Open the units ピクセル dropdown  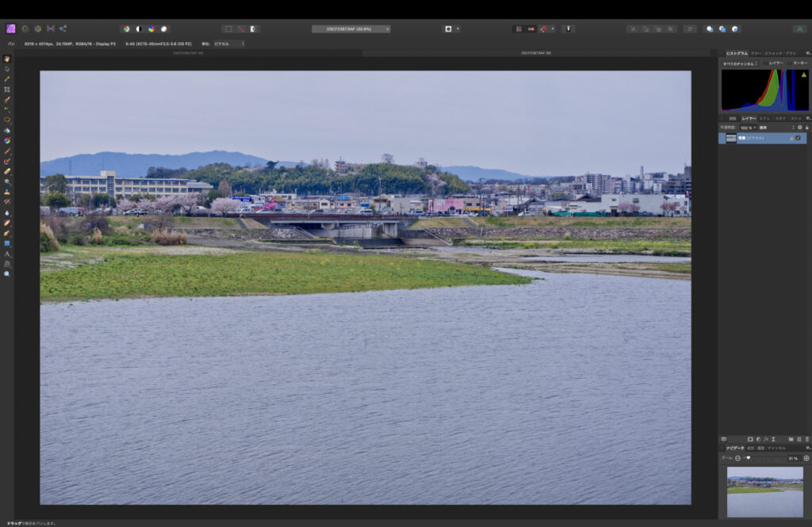(x=228, y=44)
